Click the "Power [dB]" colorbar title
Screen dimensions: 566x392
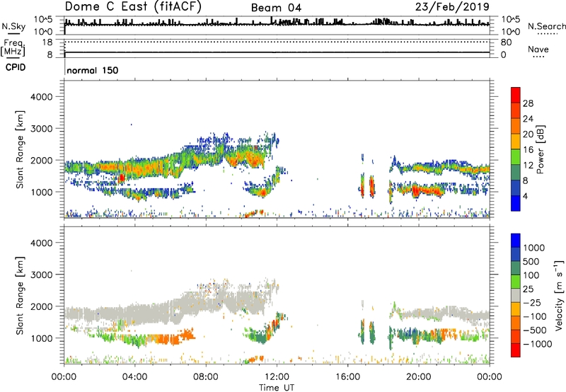pos(540,149)
